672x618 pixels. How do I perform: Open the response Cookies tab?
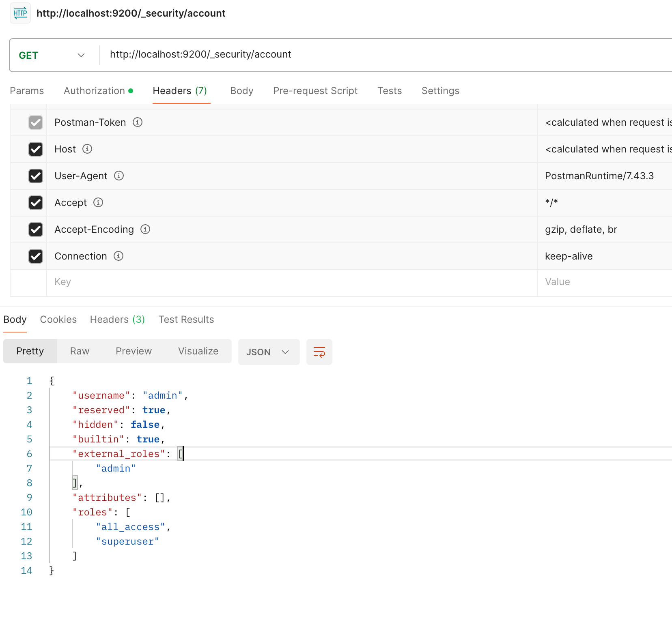pyautogui.click(x=58, y=320)
